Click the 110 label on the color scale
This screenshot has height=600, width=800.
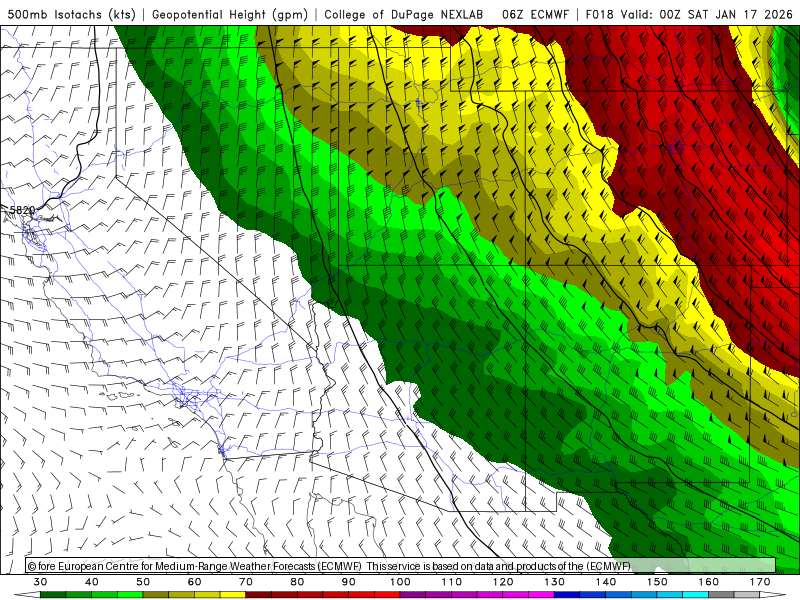[452, 582]
